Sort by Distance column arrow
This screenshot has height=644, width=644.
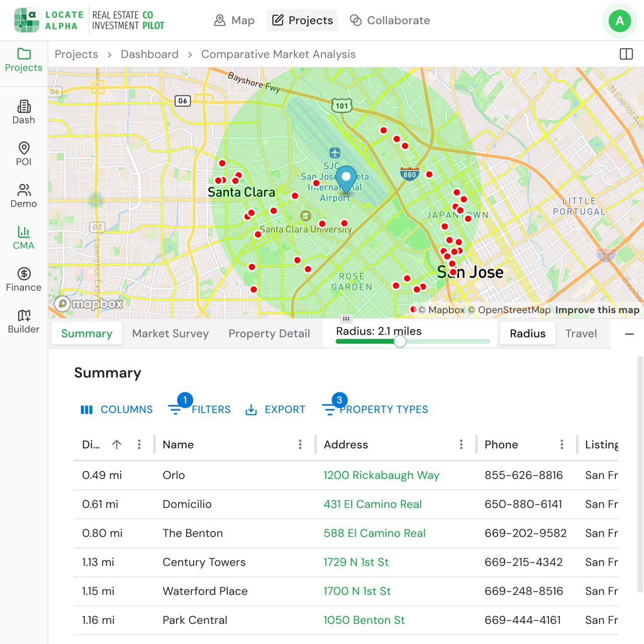pyautogui.click(x=117, y=444)
